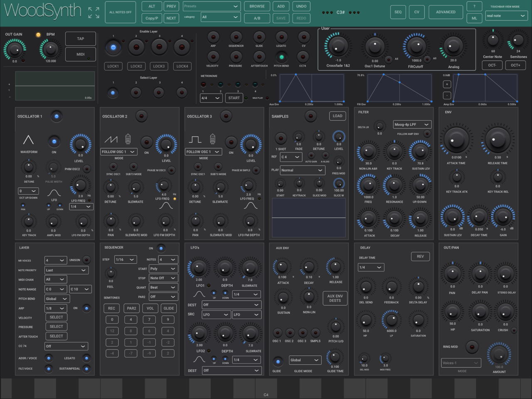Click the LOAD samples button
The image size is (532, 399).
tap(337, 116)
